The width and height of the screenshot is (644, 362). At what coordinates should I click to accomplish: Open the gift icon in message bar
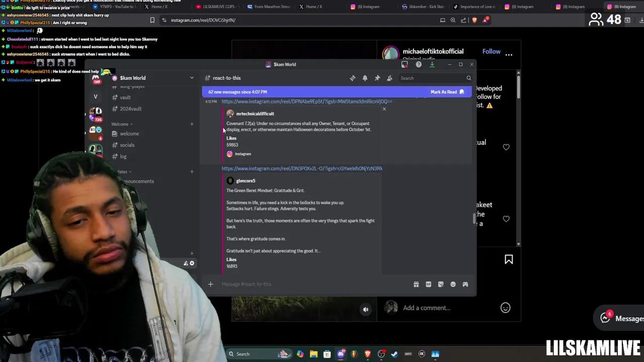pos(416,284)
